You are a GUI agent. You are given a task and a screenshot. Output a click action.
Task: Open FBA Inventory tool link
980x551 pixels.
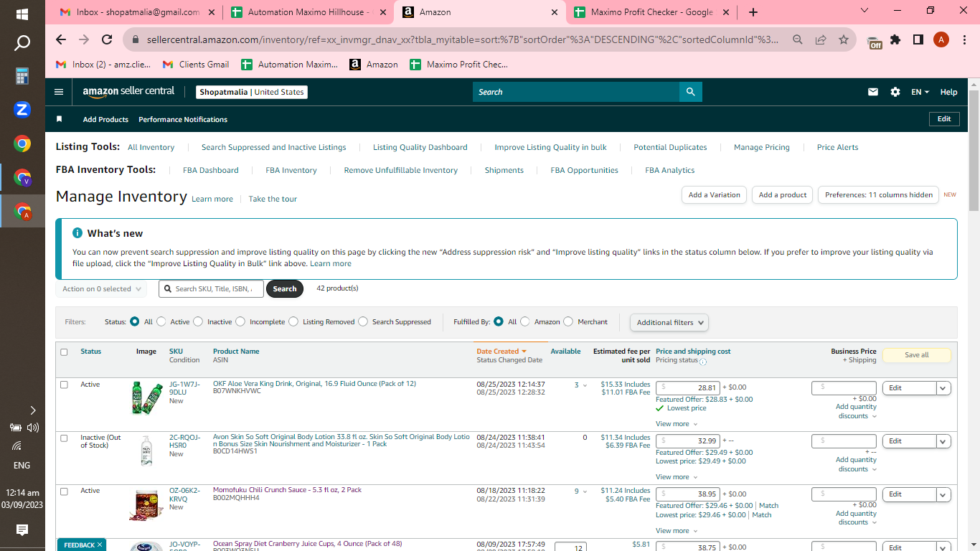click(x=291, y=170)
